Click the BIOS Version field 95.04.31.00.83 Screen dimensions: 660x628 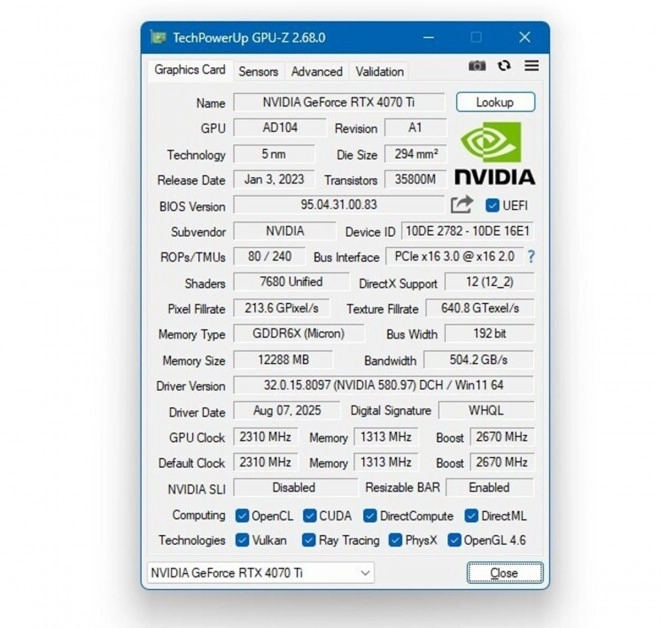[x=339, y=205]
